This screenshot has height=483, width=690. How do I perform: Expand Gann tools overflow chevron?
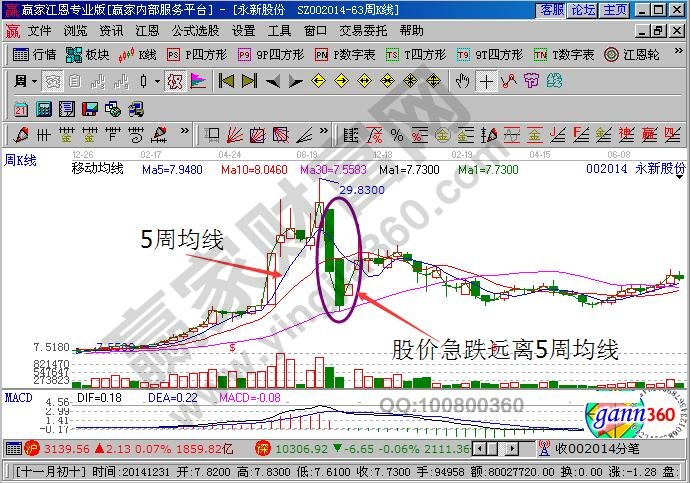click(323, 131)
